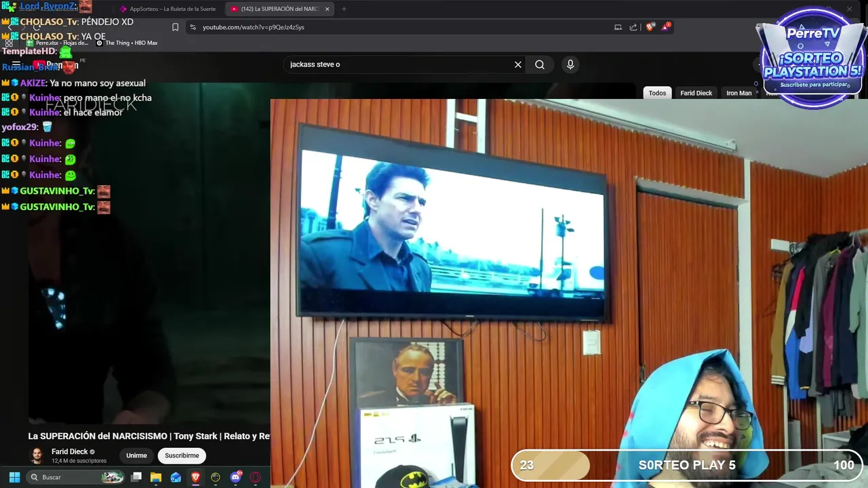This screenshot has height=488, width=868.
Task: Open Task View from the taskbar
Action: [x=136, y=477]
